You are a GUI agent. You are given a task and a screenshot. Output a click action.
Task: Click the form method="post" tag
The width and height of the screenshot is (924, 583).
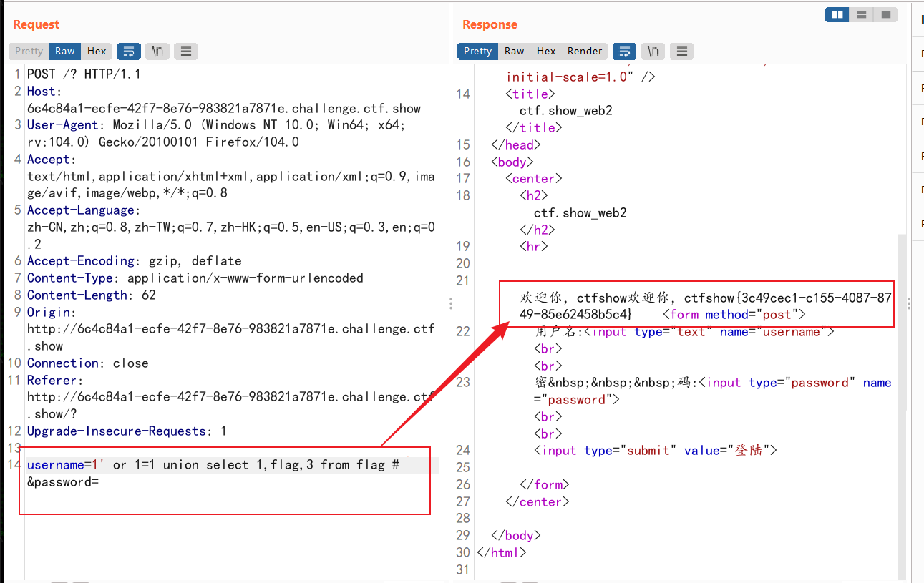[x=734, y=315]
